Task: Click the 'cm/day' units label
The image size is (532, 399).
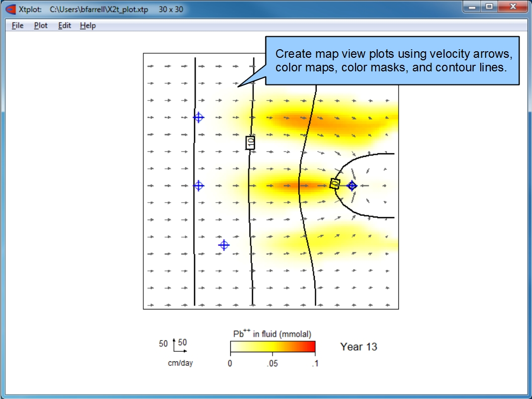Action: [180, 363]
